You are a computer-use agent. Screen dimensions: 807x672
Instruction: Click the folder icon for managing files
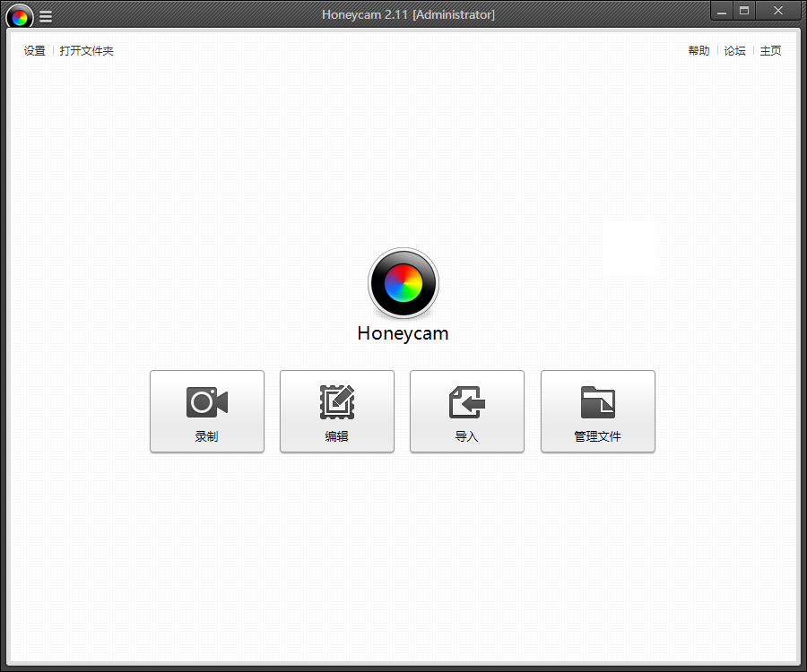(598, 402)
